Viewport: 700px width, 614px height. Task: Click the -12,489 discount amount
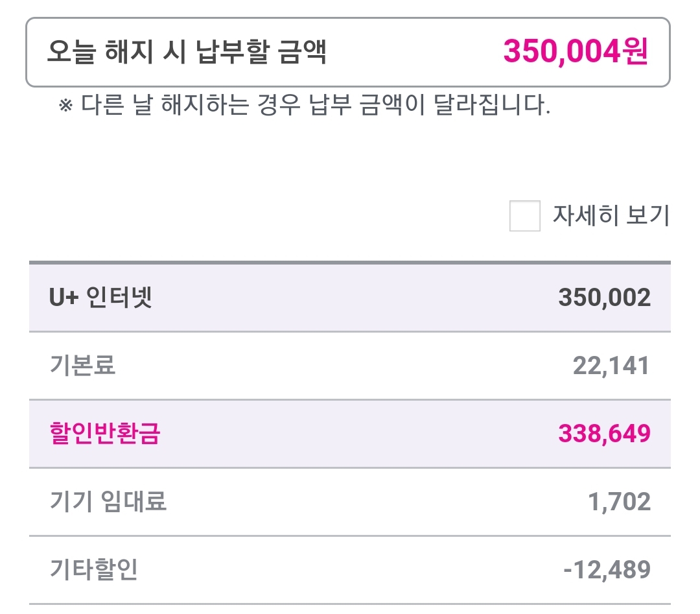pos(607,570)
